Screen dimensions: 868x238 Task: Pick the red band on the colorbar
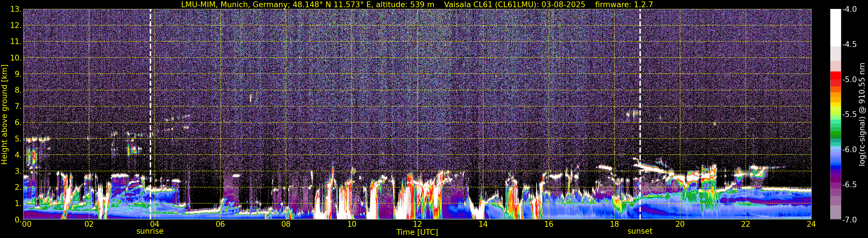(x=835, y=79)
